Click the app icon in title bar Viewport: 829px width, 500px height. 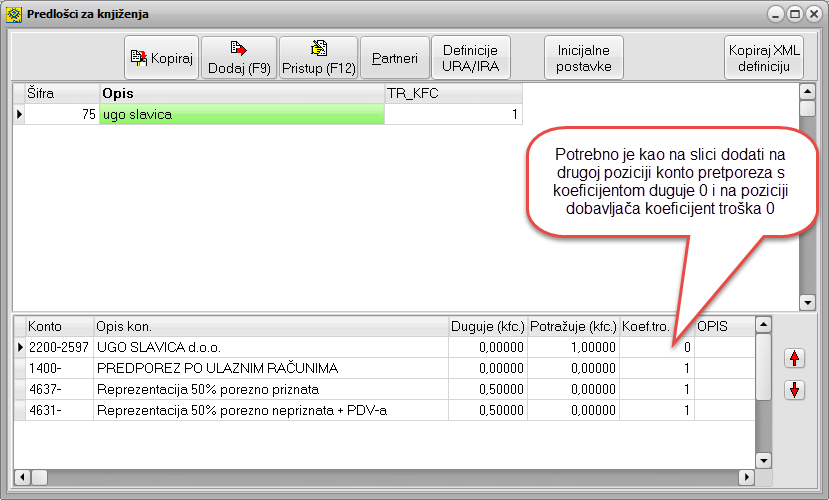pos(13,14)
